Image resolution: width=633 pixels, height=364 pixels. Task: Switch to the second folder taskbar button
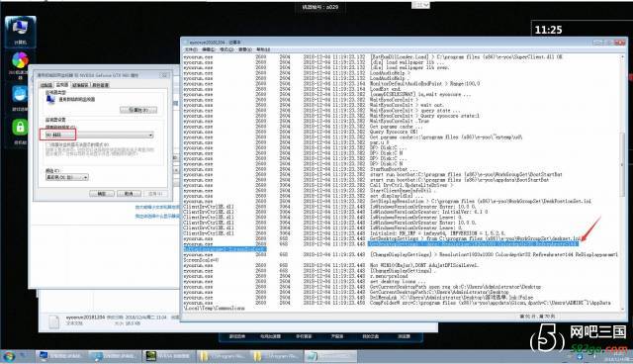[276, 356]
